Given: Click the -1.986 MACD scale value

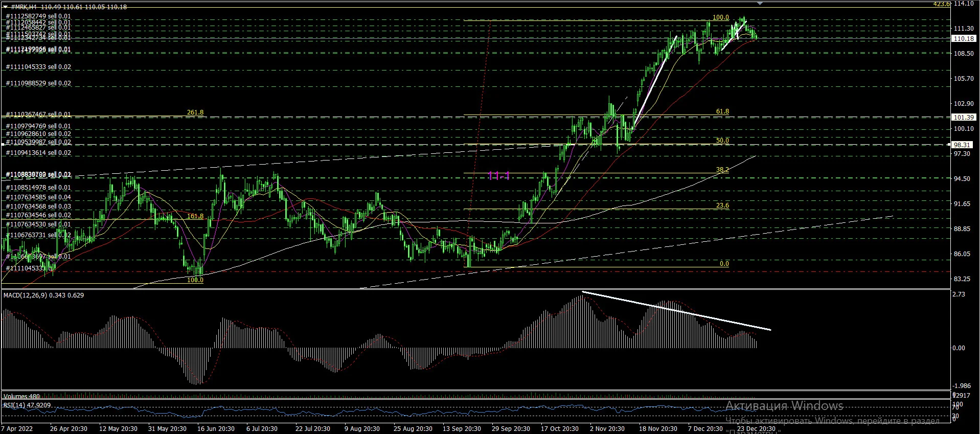Looking at the screenshot, I should pos(961,385).
